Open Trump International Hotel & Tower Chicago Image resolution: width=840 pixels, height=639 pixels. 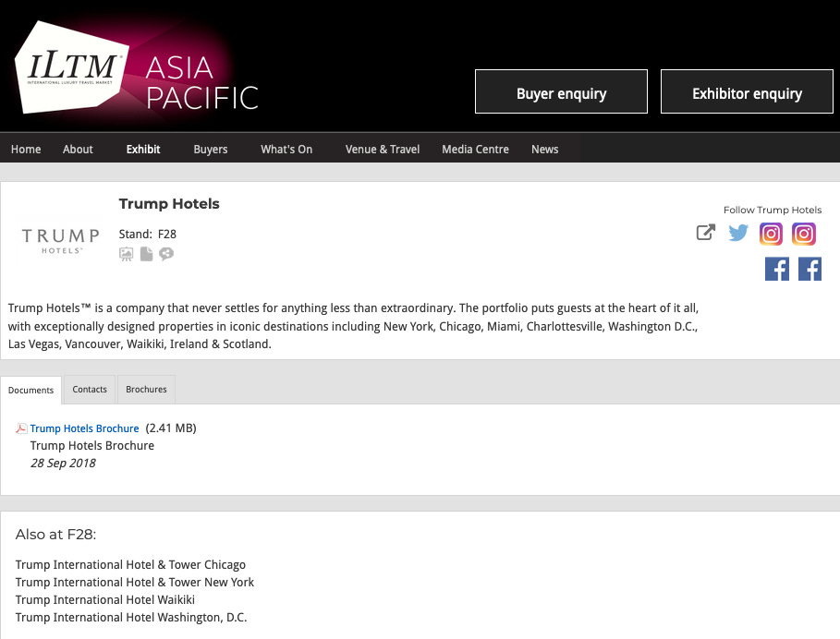coord(130,564)
